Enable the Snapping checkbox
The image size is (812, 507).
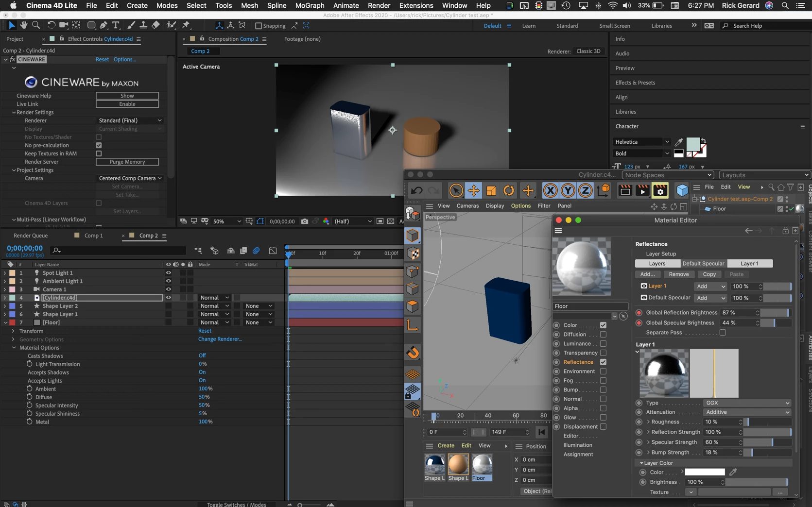click(x=259, y=26)
